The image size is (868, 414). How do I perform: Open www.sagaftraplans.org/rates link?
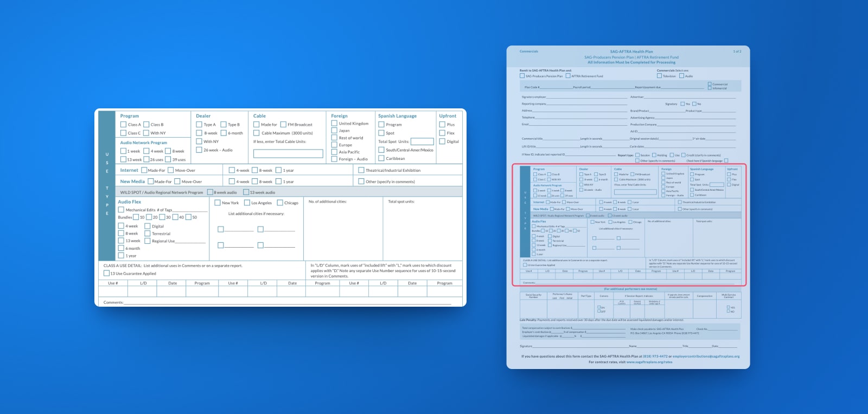pos(649,362)
